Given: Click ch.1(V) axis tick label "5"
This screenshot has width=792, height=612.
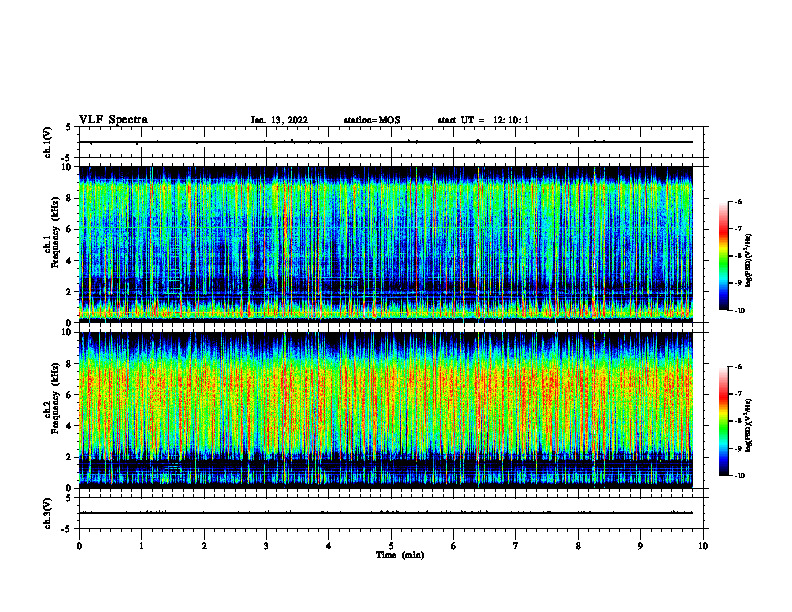Looking at the screenshot, I should [68, 128].
